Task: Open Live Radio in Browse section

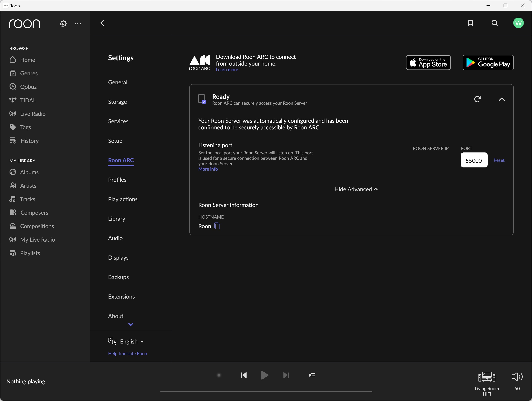Action: point(27,114)
